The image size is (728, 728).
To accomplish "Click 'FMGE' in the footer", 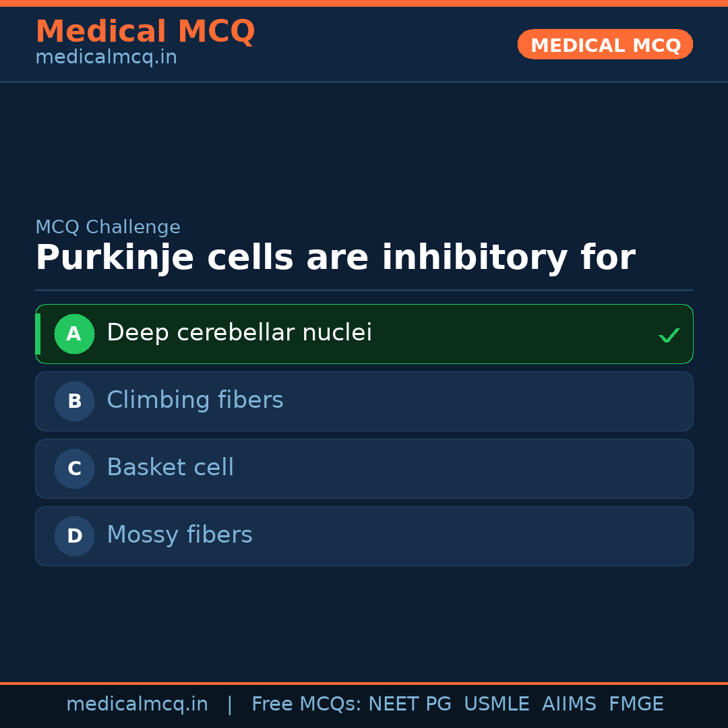I will tap(636, 704).
